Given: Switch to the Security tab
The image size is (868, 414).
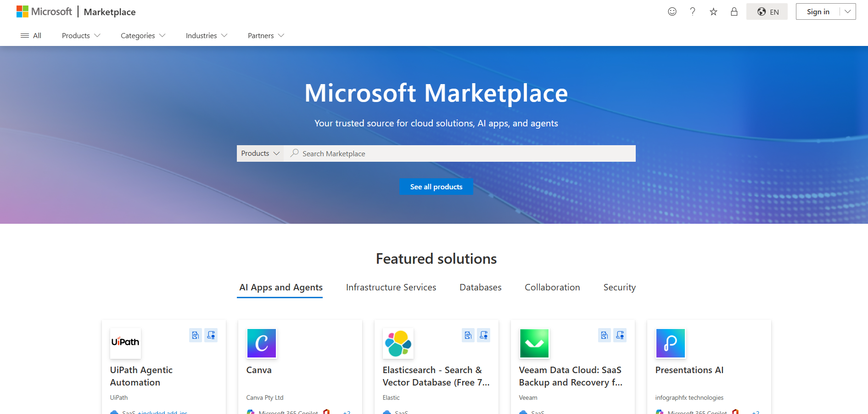Looking at the screenshot, I should [x=619, y=287].
